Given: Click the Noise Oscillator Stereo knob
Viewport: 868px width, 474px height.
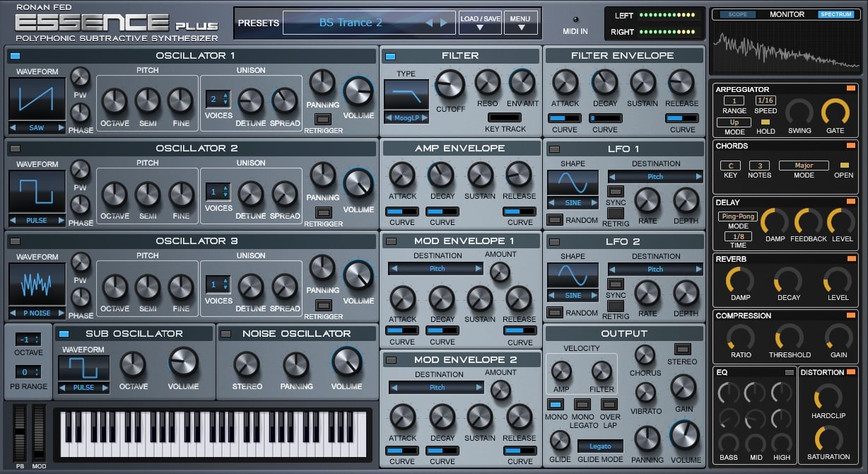Looking at the screenshot, I should point(247,364).
